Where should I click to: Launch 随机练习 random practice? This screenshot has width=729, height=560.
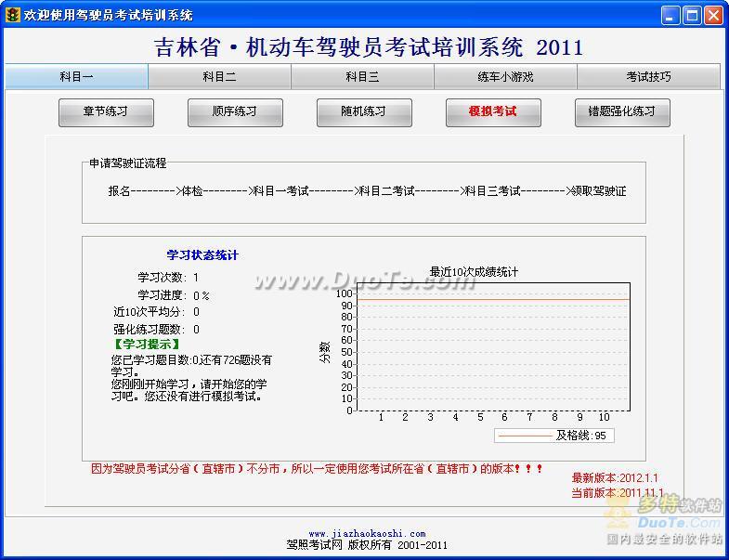[x=364, y=111]
